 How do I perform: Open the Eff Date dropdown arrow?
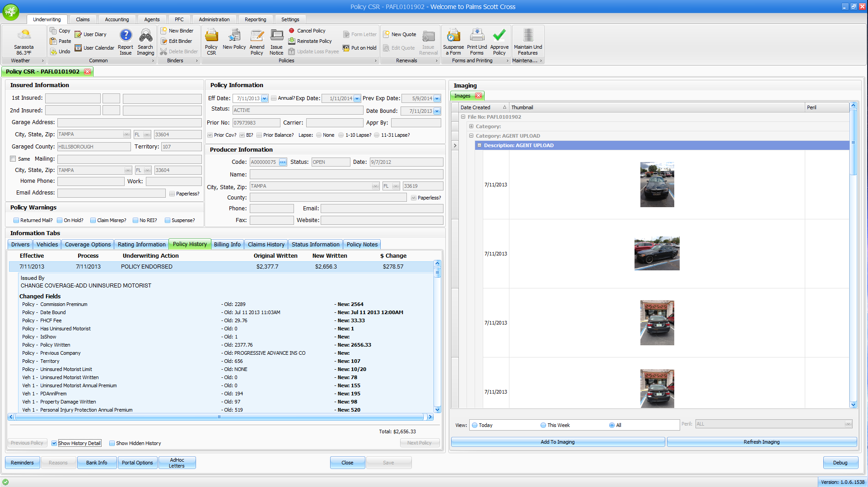click(265, 98)
